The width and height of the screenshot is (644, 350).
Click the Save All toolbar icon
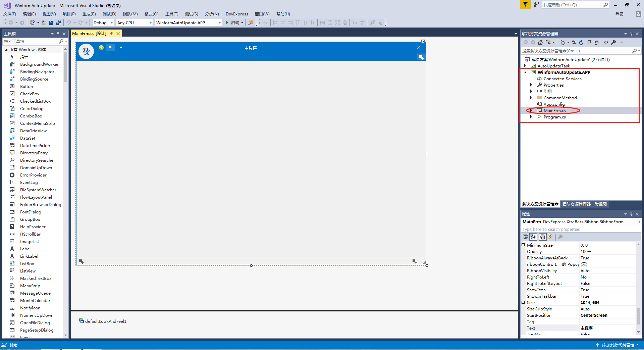click(x=59, y=22)
